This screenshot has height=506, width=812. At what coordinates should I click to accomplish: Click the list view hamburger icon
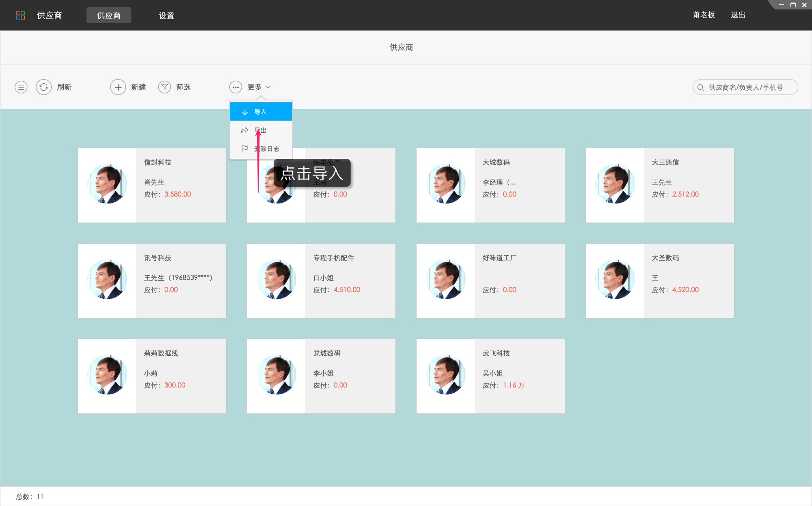point(21,87)
